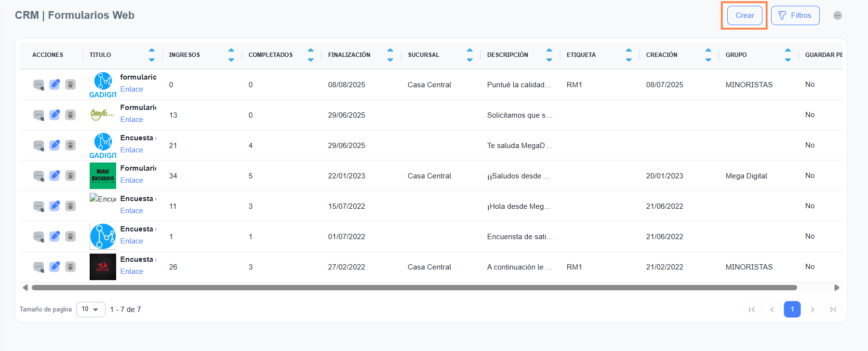Click the edit pencil icon in first row
Screen dimensions: 868x351
55,84
